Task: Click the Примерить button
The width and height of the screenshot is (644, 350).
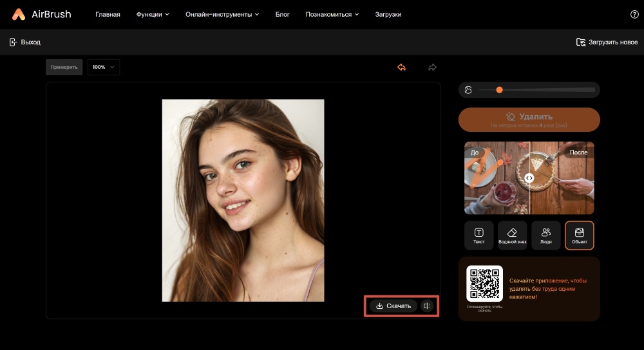Action: (x=64, y=67)
